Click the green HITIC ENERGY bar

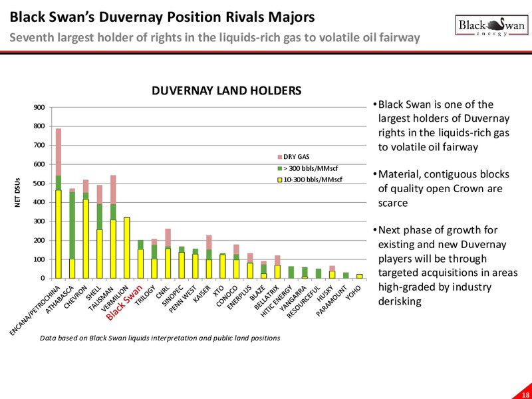tap(291, 273)
